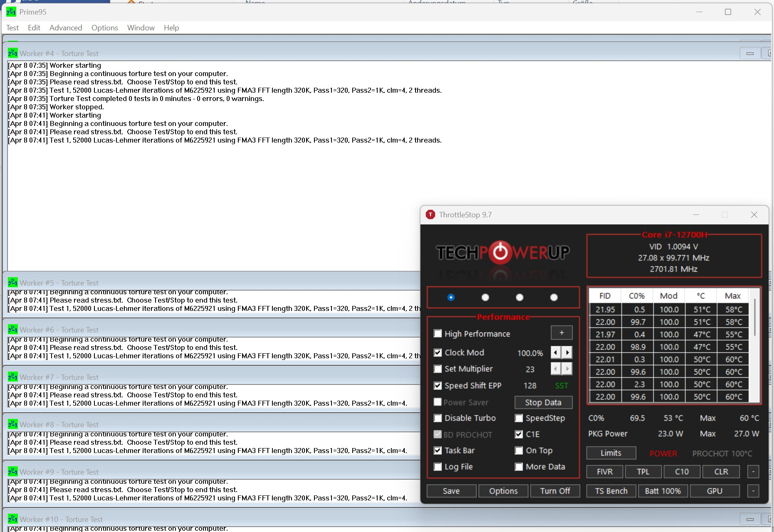Enable the More Data checkbox
The image size is (774, 532).
point(519,466)
